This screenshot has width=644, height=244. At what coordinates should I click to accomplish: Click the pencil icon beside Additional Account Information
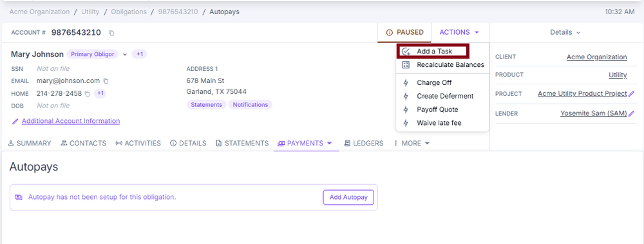(15, 121)
